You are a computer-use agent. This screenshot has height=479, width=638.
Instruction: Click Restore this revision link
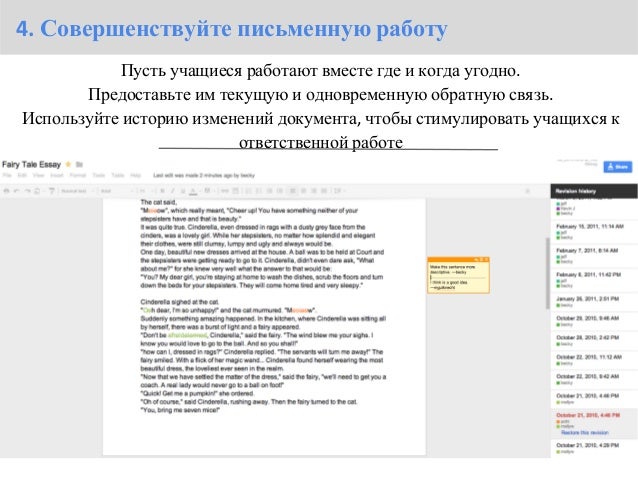[x=585, y=433]
